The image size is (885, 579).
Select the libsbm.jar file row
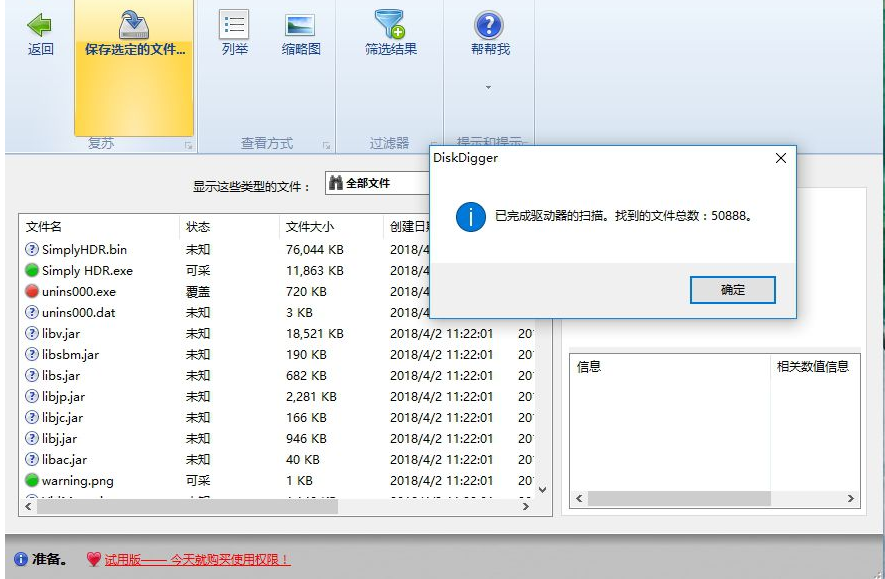[x=277, y=354]
